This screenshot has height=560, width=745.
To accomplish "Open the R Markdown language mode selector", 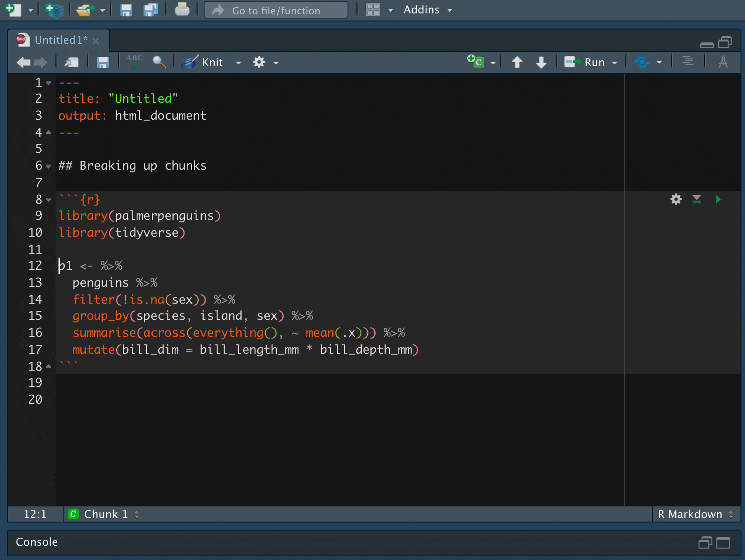I will [694, 514].
